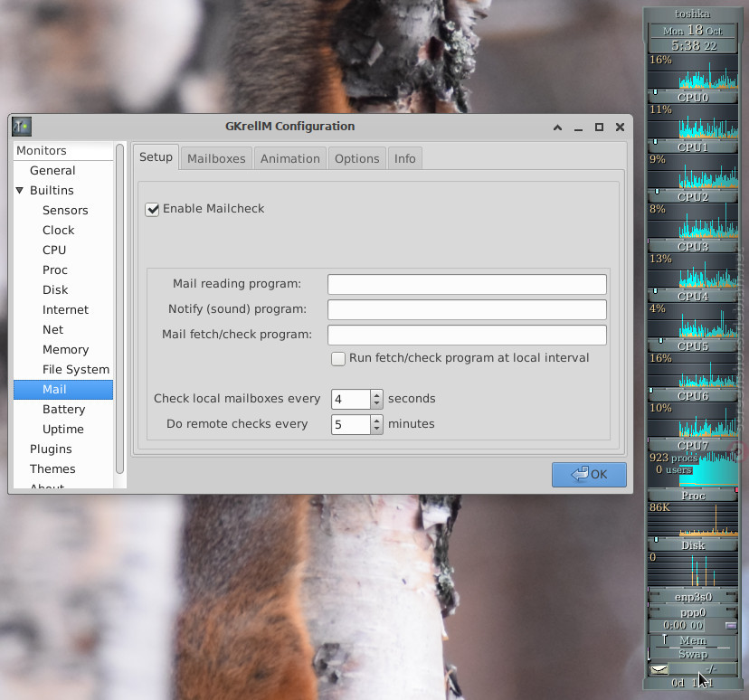Select the Setup tab
Viewport: 749px width, 700px height.
click(x=156, y=157)
